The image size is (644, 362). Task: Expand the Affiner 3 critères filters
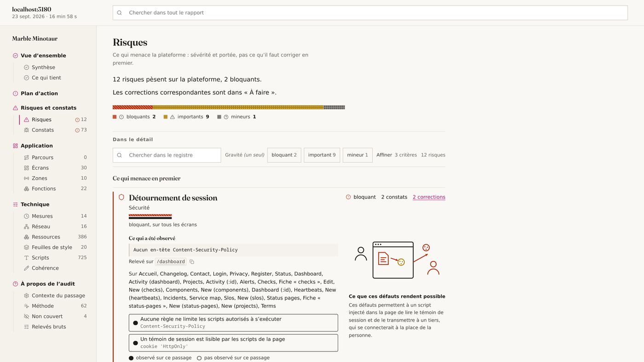tap(397, 155)
